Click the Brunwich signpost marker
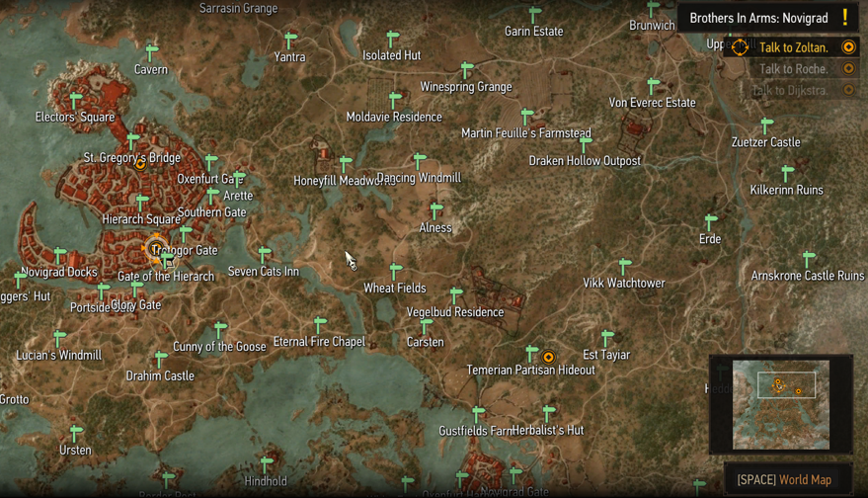The height and width of the screenshot is (498, 868). [x=654, y=9]
